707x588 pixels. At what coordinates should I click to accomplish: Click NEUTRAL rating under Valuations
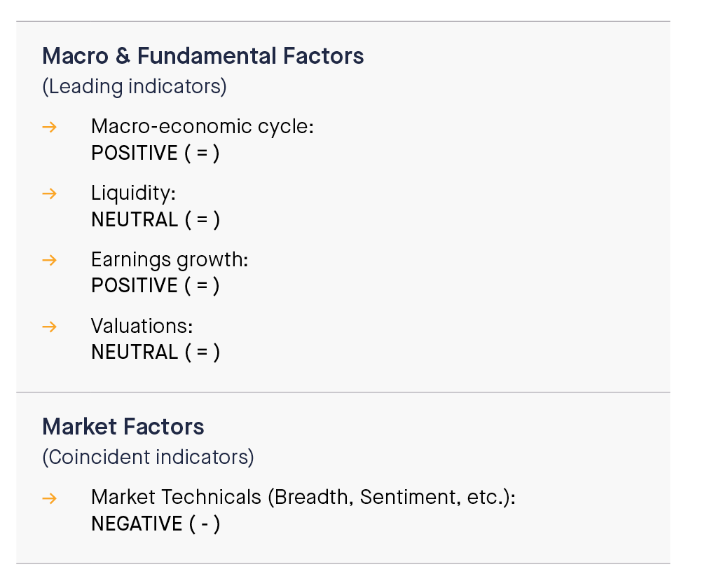point(156,352)
